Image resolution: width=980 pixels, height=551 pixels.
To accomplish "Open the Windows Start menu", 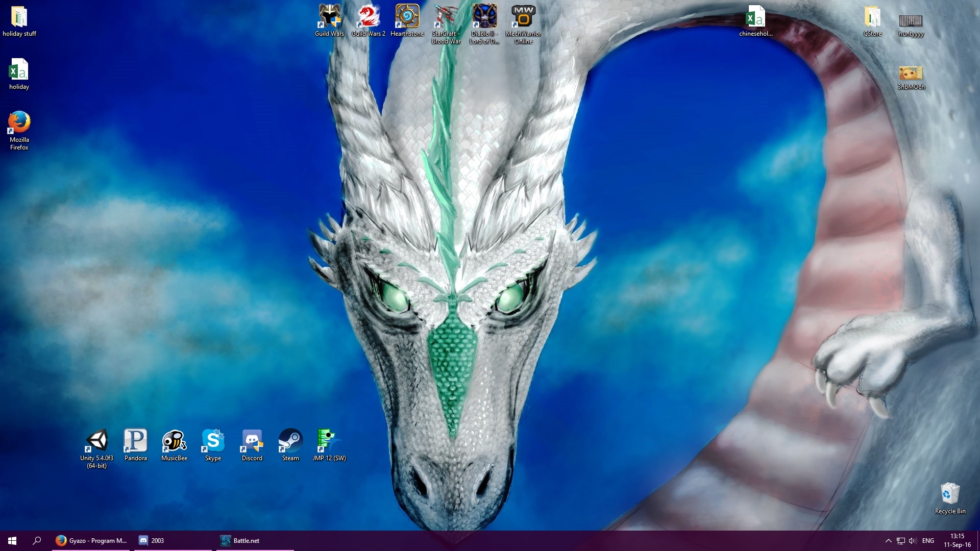I will [x=12, y=541].
